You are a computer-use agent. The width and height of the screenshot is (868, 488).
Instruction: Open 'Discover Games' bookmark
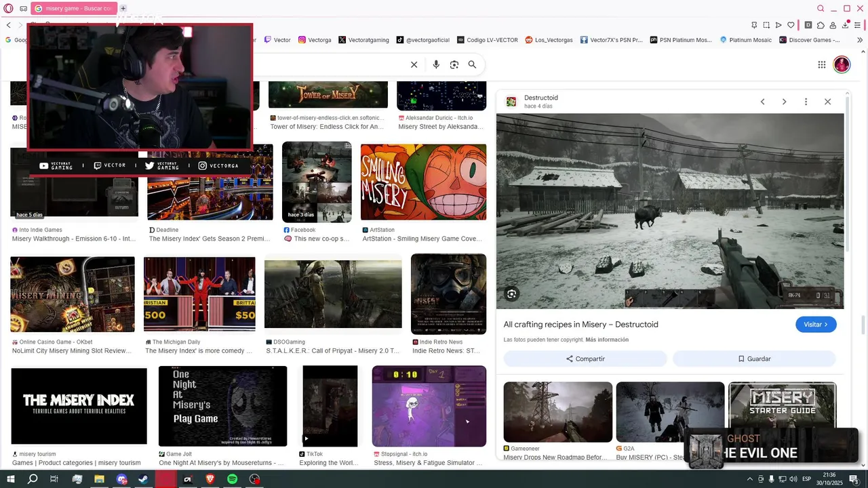[x=810, y=40]
